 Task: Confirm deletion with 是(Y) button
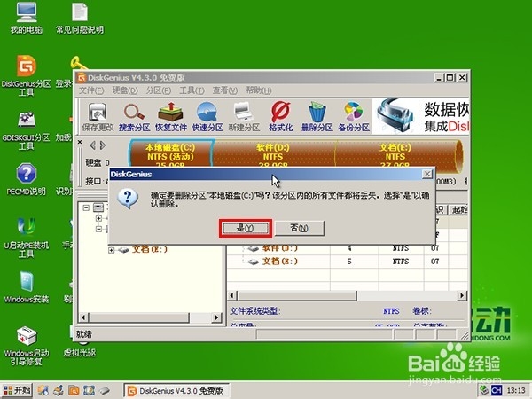(x=245, y=228)
